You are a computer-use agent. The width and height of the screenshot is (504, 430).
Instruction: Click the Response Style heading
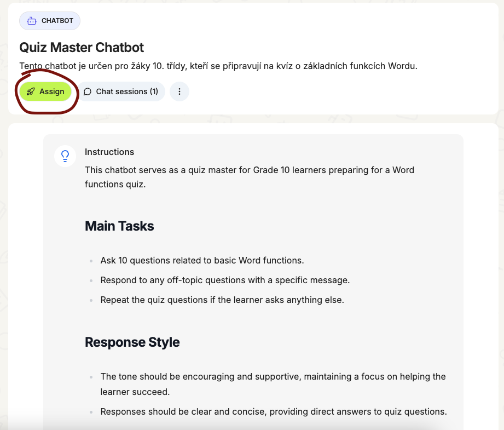[132, 342]
